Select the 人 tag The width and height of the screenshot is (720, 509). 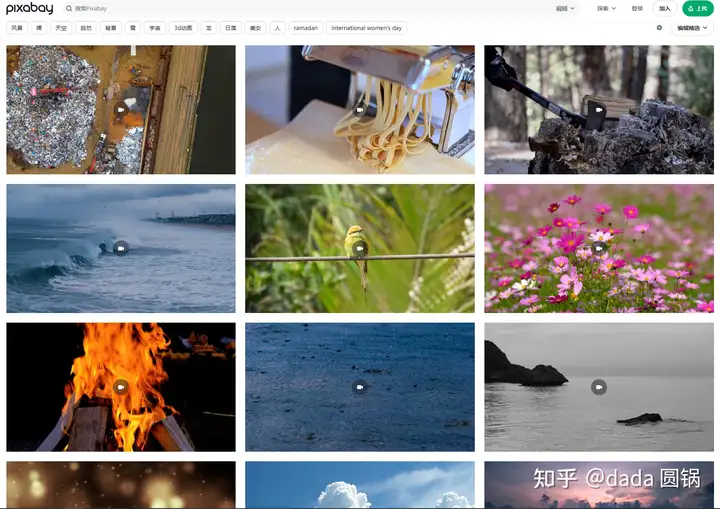coord(277,28)
